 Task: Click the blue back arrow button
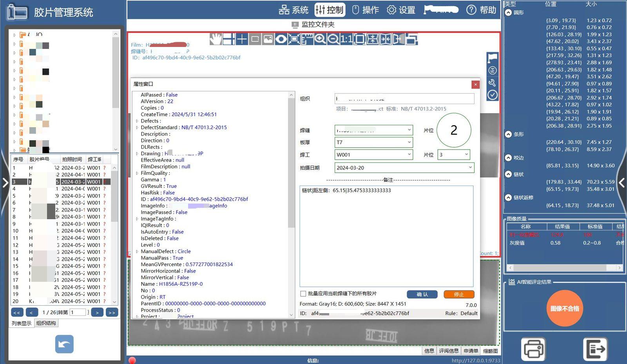click(64, 344)
